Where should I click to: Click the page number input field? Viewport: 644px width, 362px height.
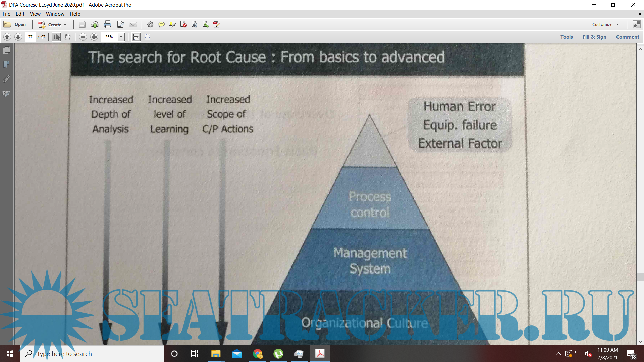tap(30, 37)
